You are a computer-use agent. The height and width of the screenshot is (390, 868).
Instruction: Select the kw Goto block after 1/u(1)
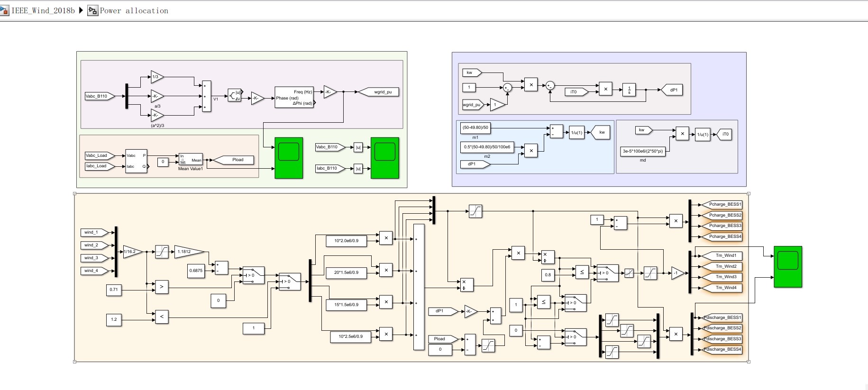600,133
